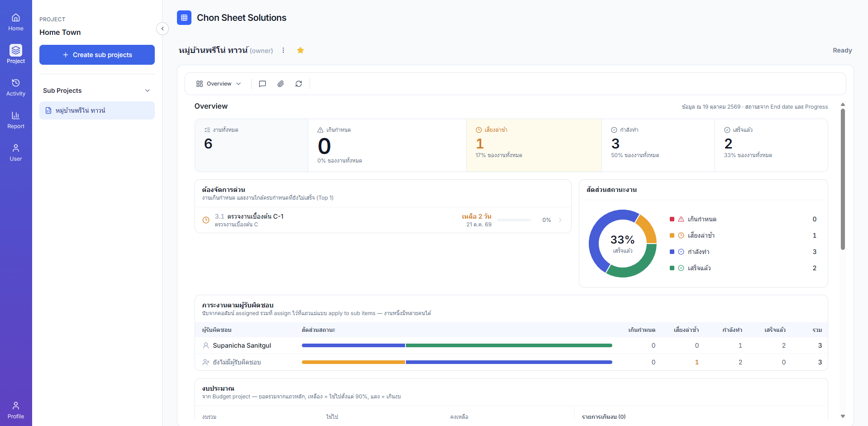Open the เกินกำหนด overdue stats card
Image resolution: width=868 pixels, height=426 pixels.
tap(387, 145)
